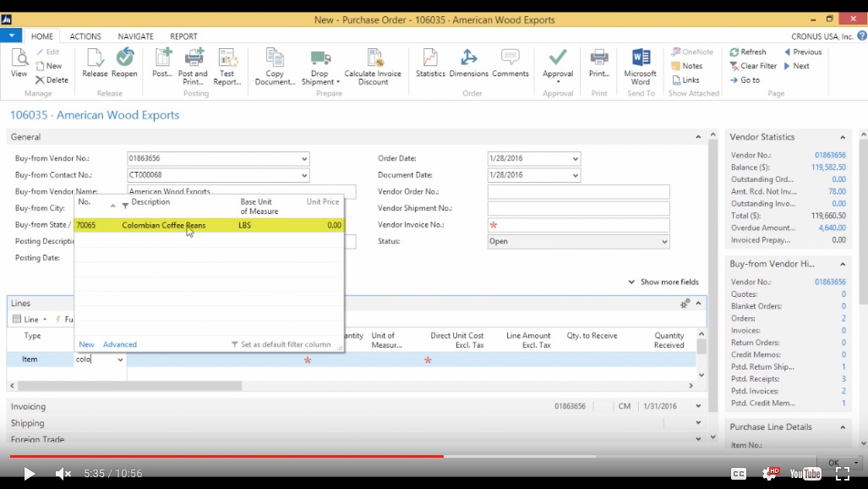Open the Status dropdown
The height and width of the screenshot is (489, 868).
click(664, 242)
